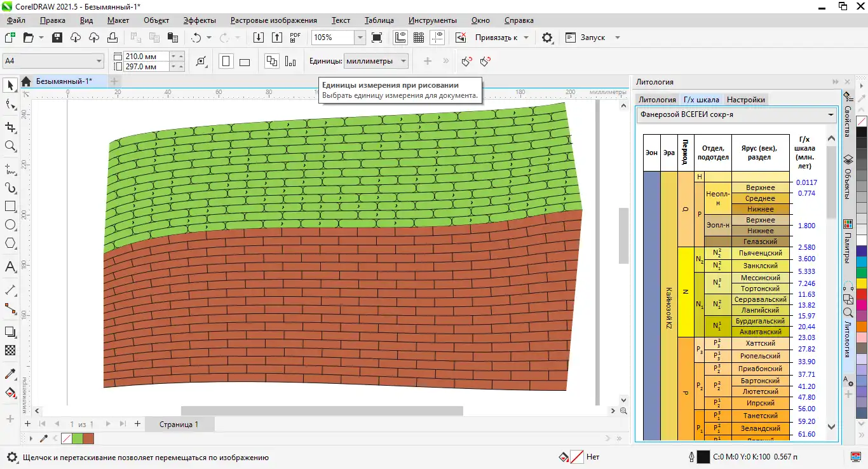Select the Ellipse tool
Viewport: 868px width, 469px height.
(10, 224)
